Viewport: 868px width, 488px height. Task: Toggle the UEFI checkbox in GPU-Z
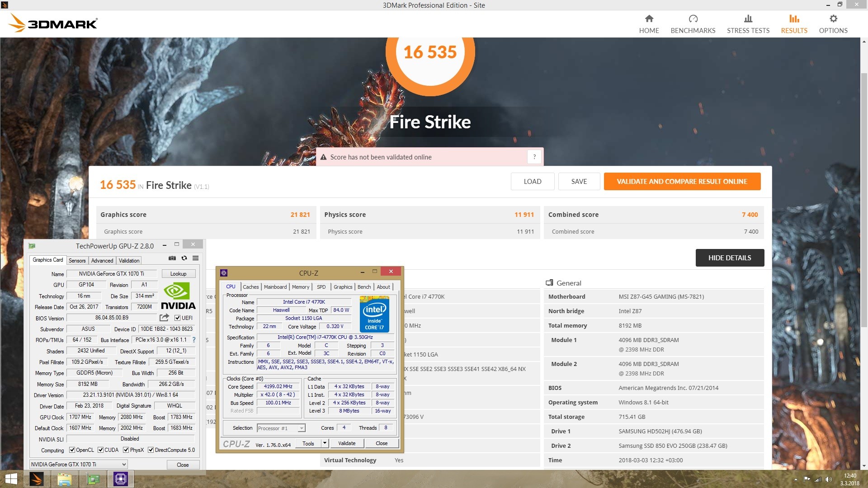pyautogui.click(x=177, y=318)
